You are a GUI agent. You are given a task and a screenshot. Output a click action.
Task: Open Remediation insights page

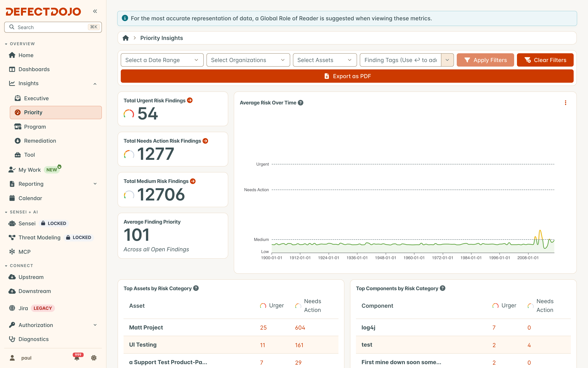(x=56, y=141)
